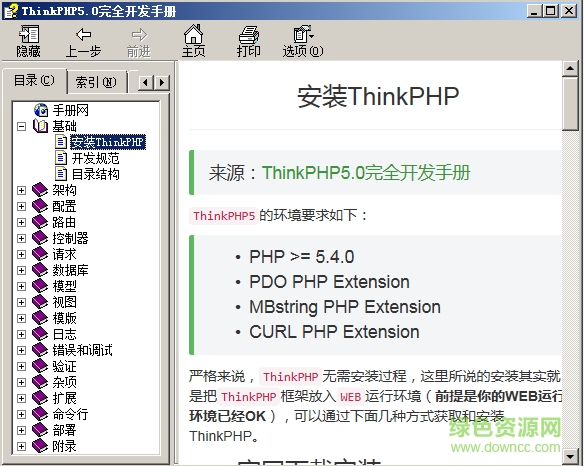Click the 'PHP >= 5.4.0' requirement text
Image resolution: width=584 pixels, height=466 pixels.
click(302, 257)
